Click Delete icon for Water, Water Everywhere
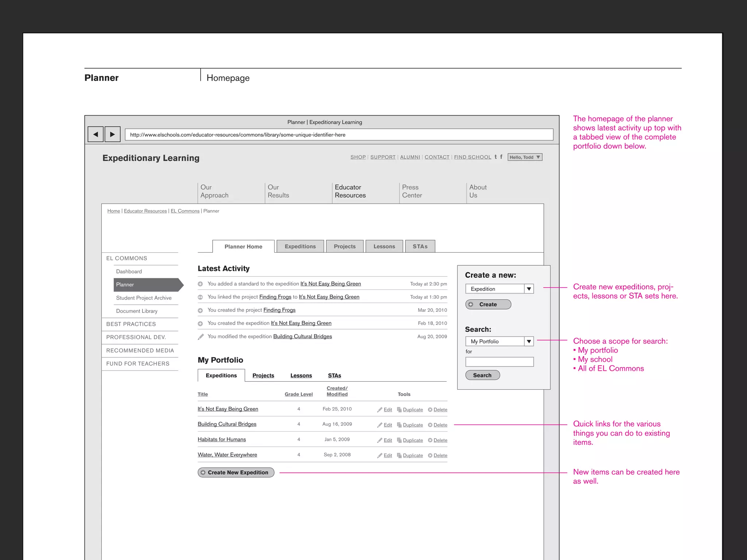Screen dimensions: 747x560 point(430,456)
